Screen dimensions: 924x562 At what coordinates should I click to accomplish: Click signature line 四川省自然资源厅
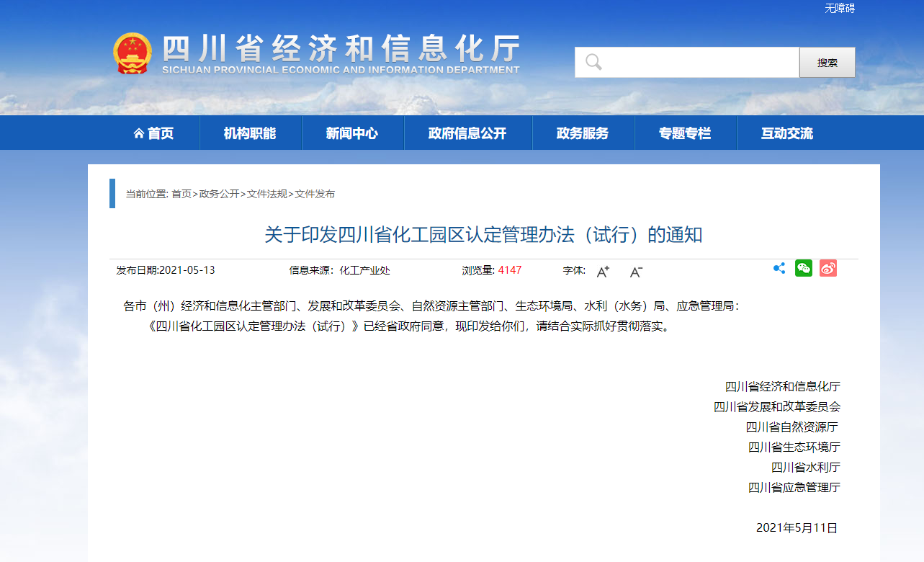pyautogui.click(x=793, y=427)
